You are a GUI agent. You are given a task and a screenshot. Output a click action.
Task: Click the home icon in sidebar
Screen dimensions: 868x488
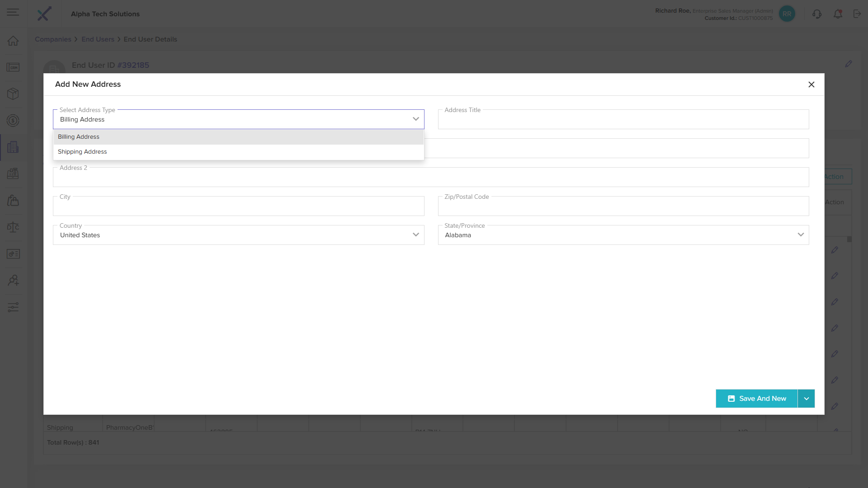(13, 41)
